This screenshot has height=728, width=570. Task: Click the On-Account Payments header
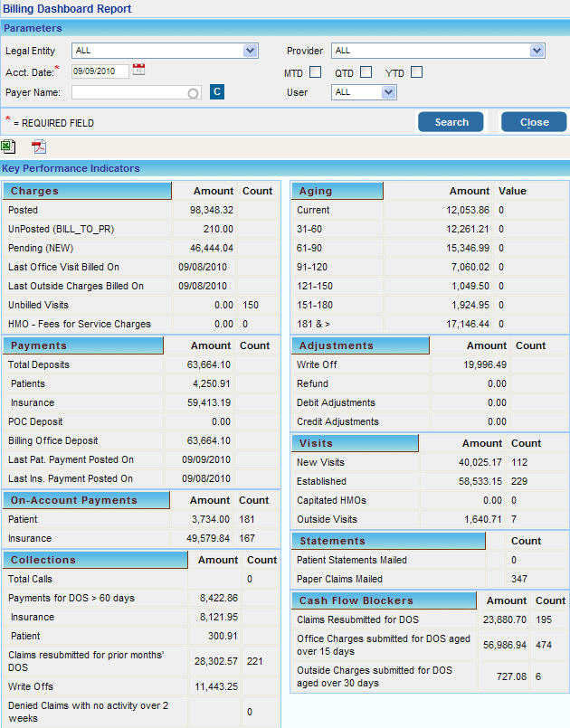click(x=86, y=500)
